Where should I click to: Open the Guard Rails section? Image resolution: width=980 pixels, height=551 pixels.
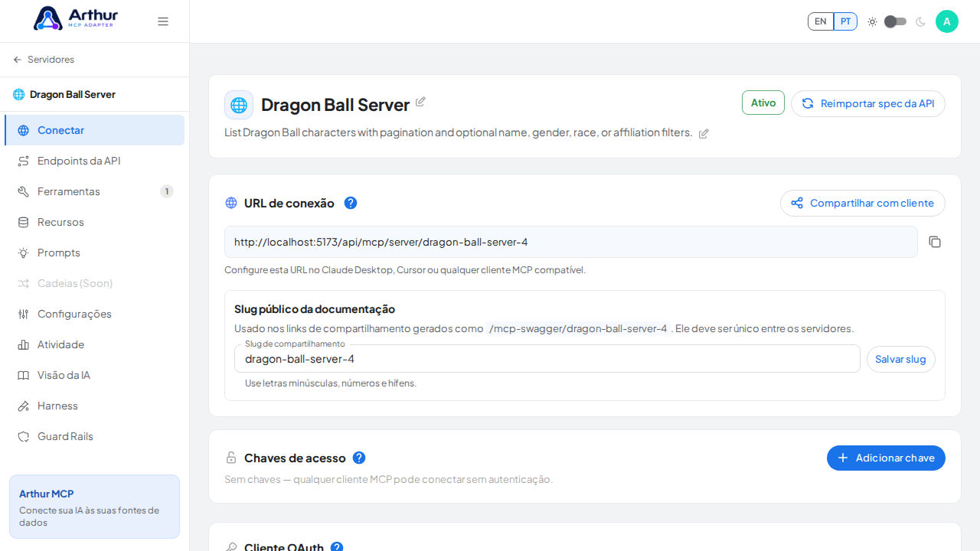click(94, 436)
